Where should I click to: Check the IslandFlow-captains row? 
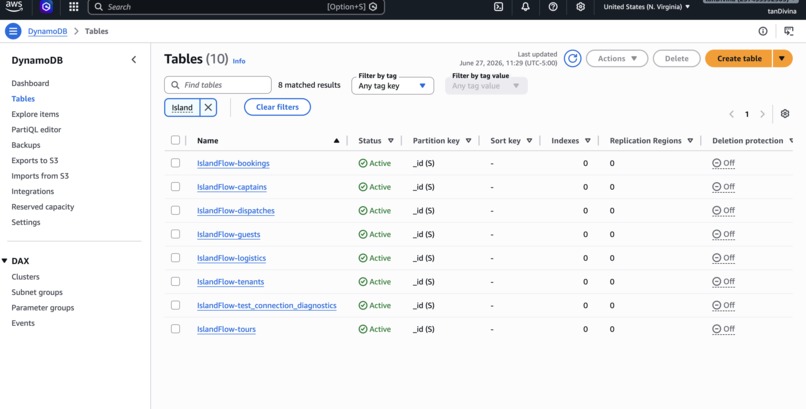(x=175, y=187)
